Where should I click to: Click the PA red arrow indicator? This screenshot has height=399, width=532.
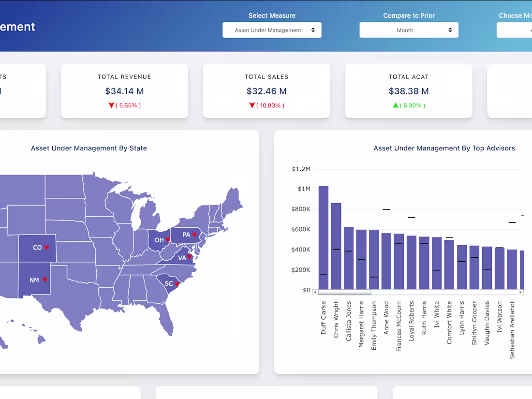(195, 235)
